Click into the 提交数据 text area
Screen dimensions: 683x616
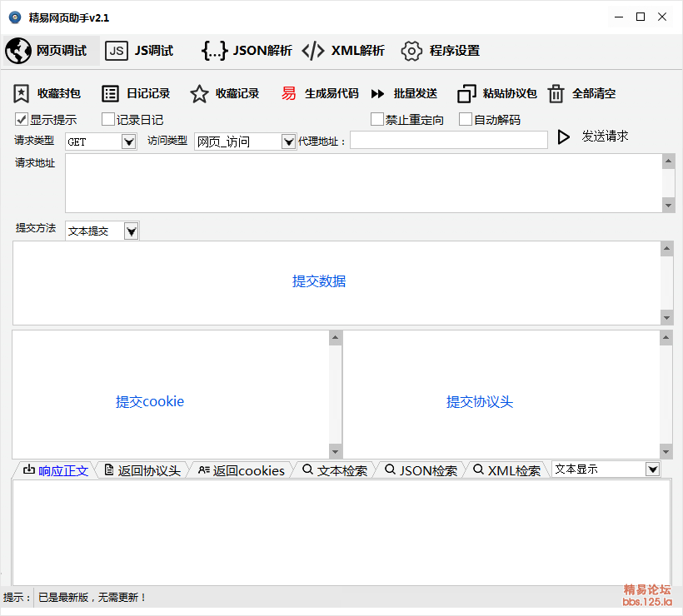pyautogui.click(x=337, y=283)
